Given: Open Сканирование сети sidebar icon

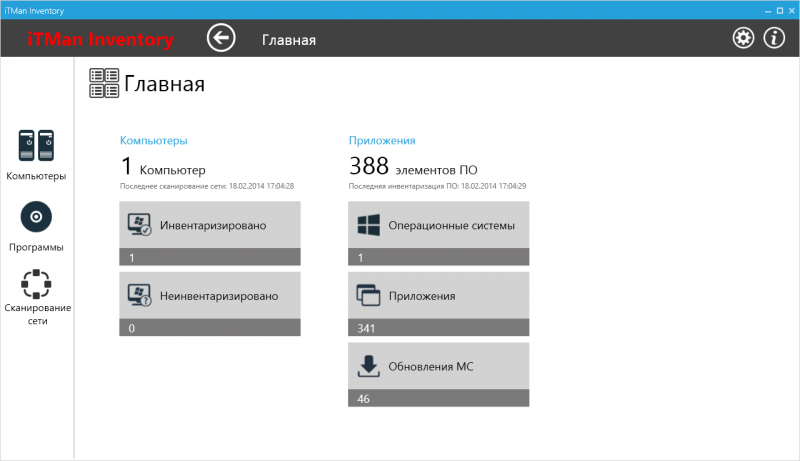Looking at the screenshot, I should click(x=36, y=284).
